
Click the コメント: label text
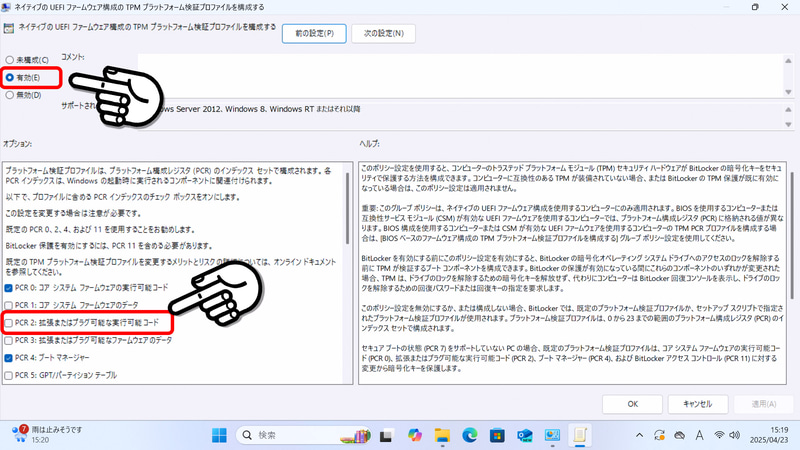pyautogui.click(x=73, y=57)
